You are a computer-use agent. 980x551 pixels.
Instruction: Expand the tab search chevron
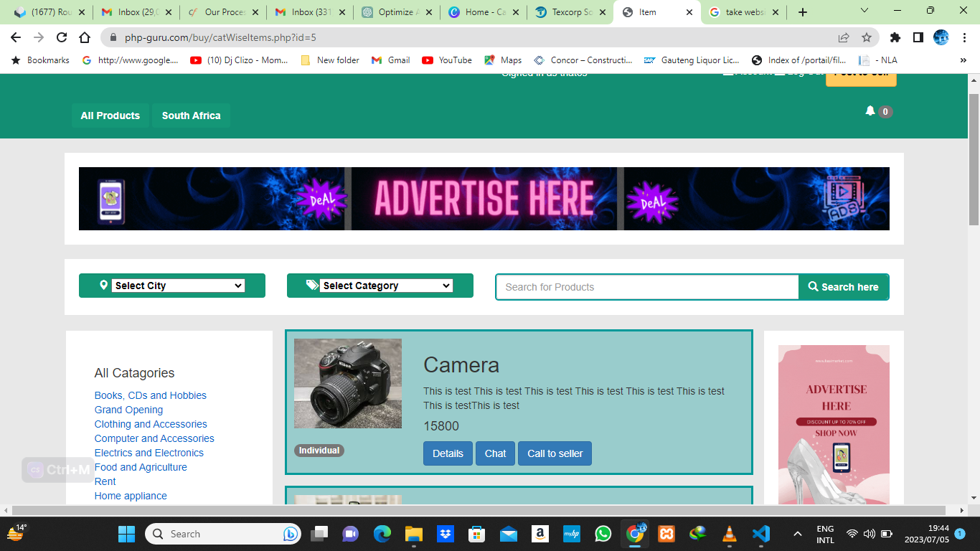[x=864, y=11]
